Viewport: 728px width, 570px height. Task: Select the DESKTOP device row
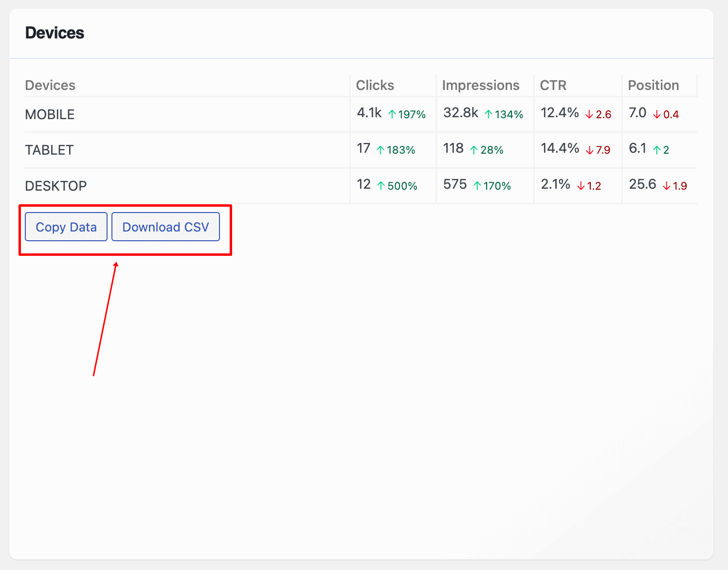[55, 185]
